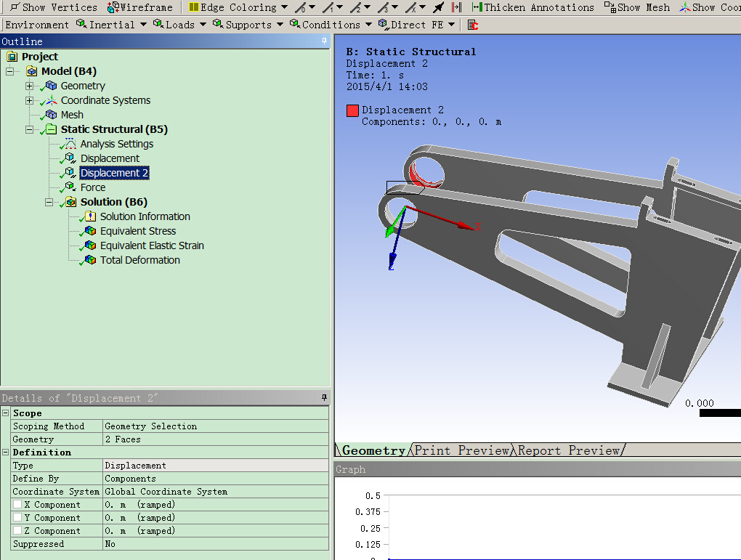Click the Coordinate Systems triad icon
This screenshot has width=741, height=560.
[x=51, y=101]
